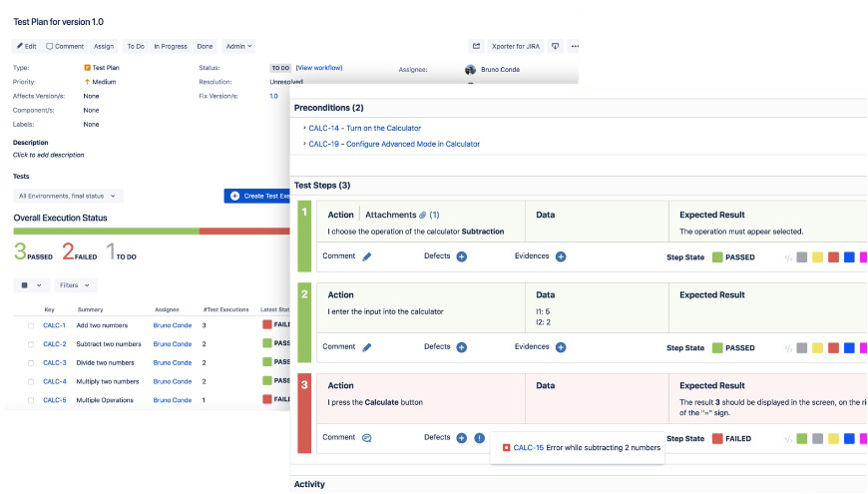Click the share icon beside Xporter for JIRA
The width and height of the screenshot is (868, 494).
point(476,47)
